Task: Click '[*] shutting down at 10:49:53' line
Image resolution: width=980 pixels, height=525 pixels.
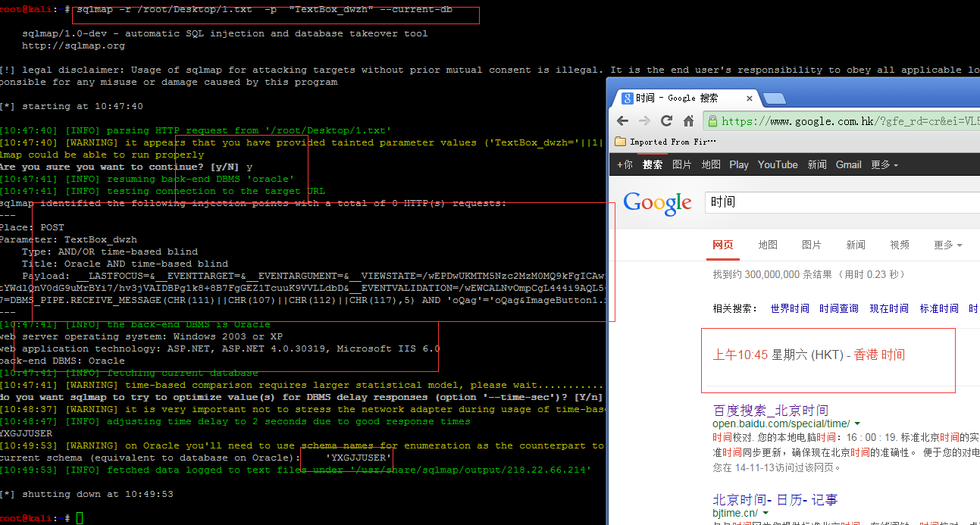Action: coord(86,494)
